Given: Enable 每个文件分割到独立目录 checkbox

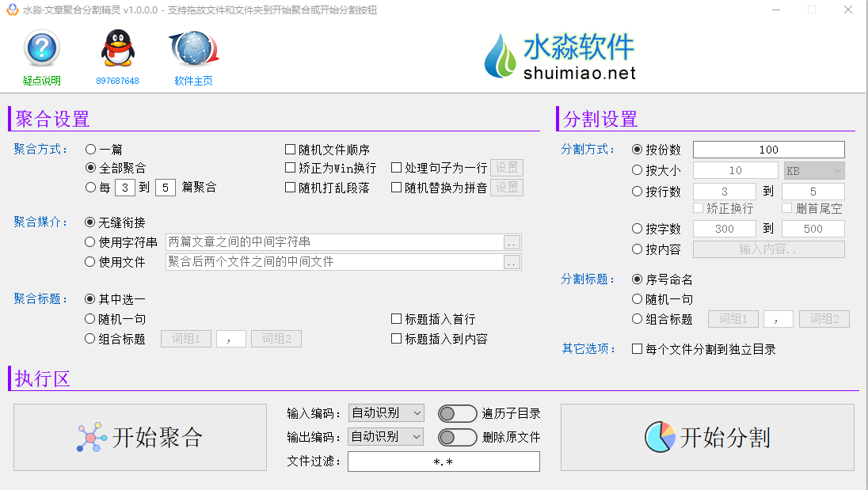Looking at the screenshot, I should tap(704, 349).
